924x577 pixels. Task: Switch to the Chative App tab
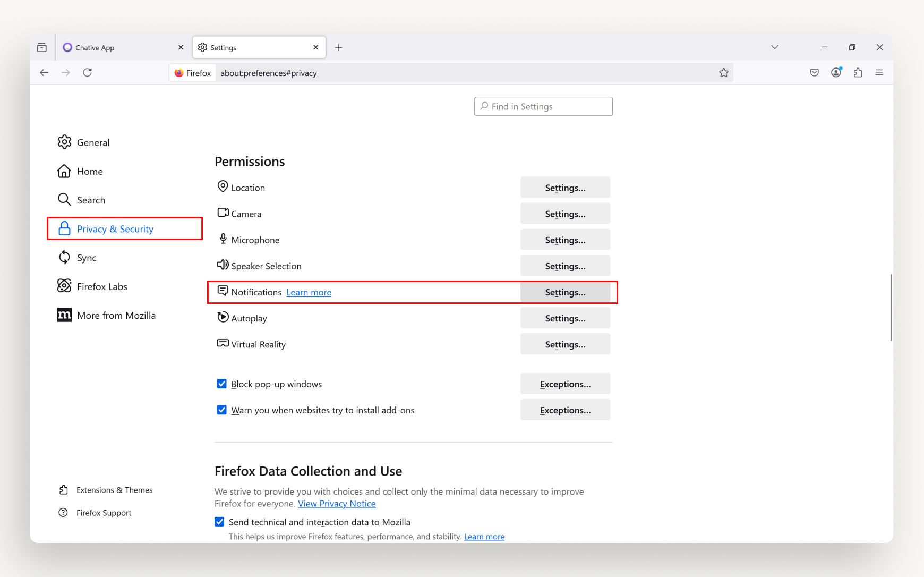(x=96, y=47)
